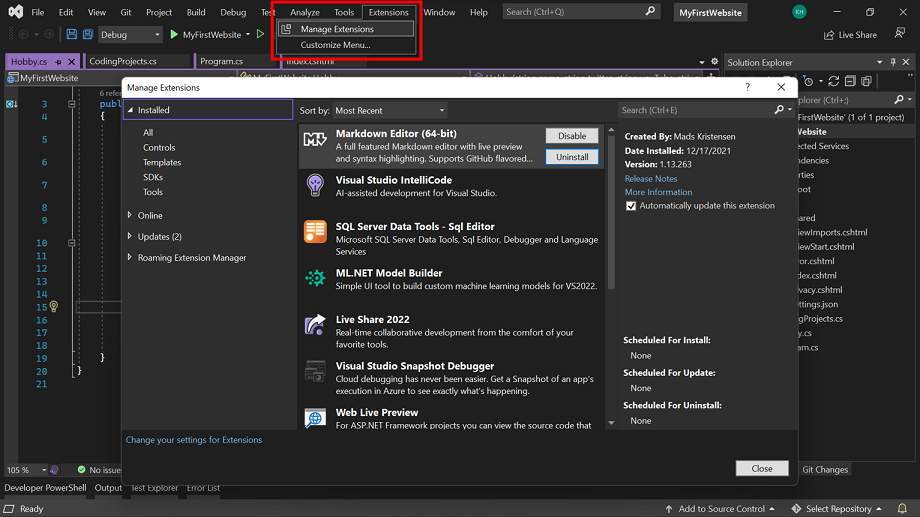This screenshot has height=517, width=920.
Task: Click the Live Share icon in title bar
Action: [828, 35]
